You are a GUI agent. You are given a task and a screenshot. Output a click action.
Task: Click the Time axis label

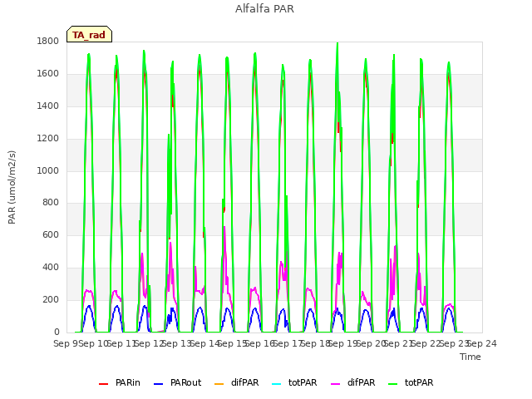tap(470, 357)
